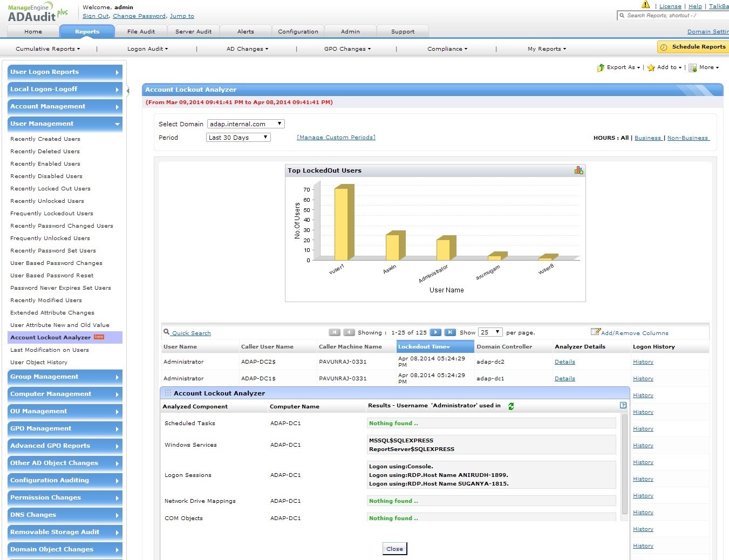
Task: Click the analyzer popup vertical scrollbar
Action: pyautogui.click(x=624, y=464)
